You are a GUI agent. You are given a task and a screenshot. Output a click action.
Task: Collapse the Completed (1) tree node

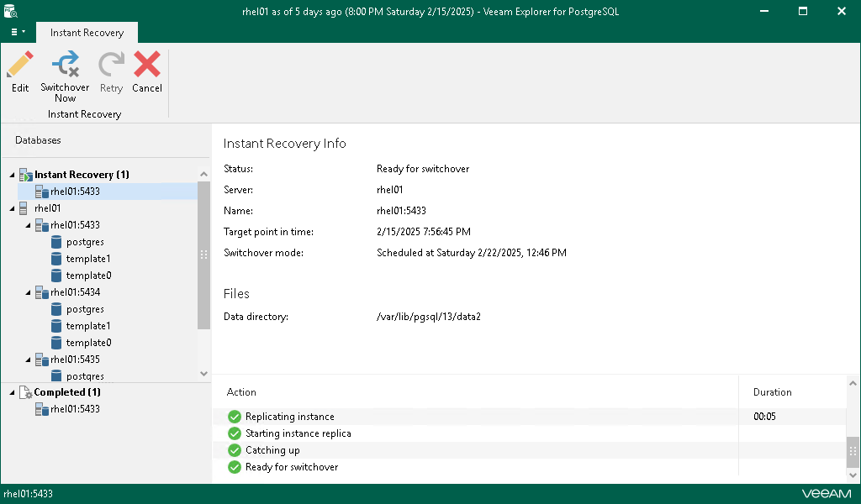point(13,392)
